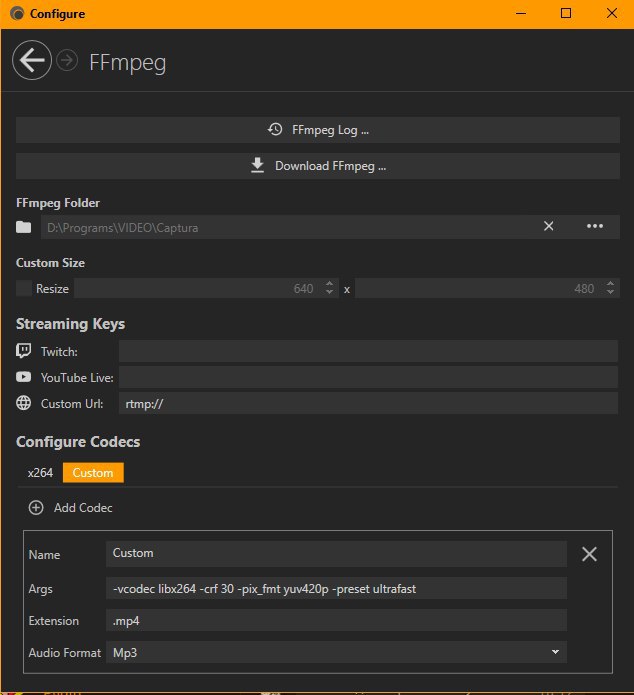Click the Audio Format label
Image resolution: width=634 pixels, height=695 pixels.
[65, 653]
